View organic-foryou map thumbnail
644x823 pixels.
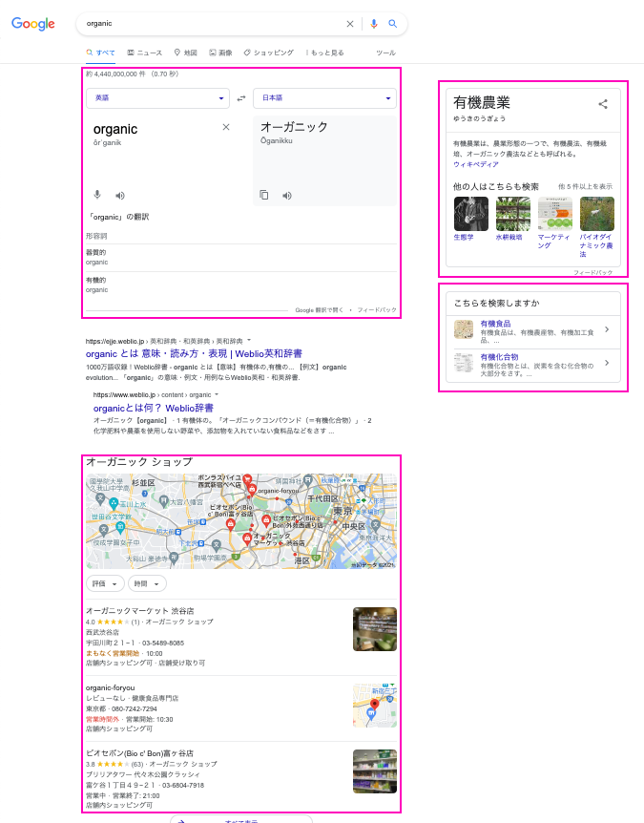pos(375,706)
